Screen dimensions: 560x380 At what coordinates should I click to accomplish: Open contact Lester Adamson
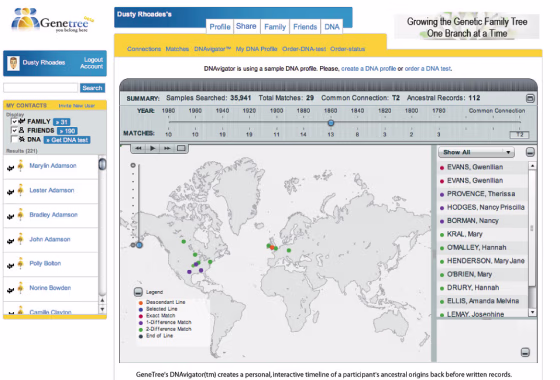pos(52,190)
